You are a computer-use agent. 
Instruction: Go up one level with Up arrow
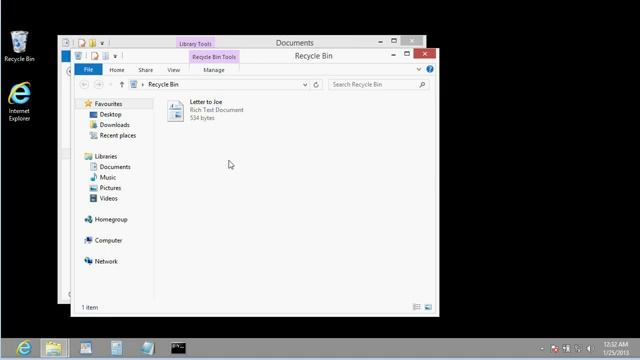(122, 84)
